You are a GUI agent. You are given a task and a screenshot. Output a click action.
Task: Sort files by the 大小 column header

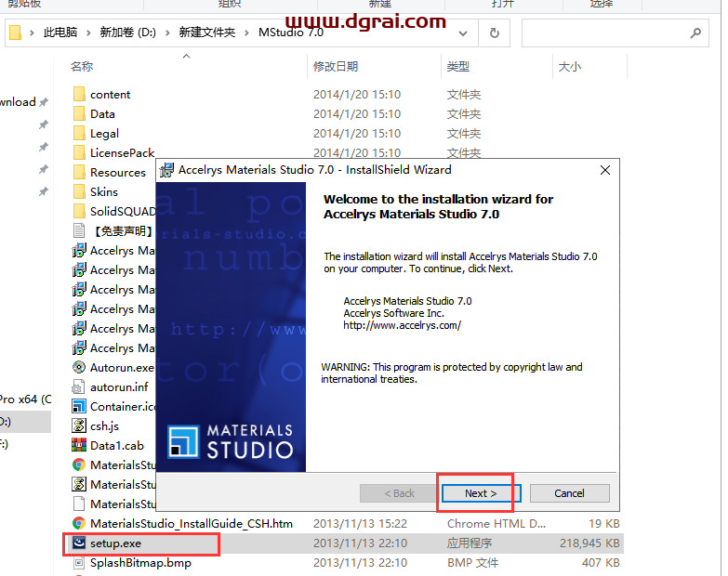(570, 66)
